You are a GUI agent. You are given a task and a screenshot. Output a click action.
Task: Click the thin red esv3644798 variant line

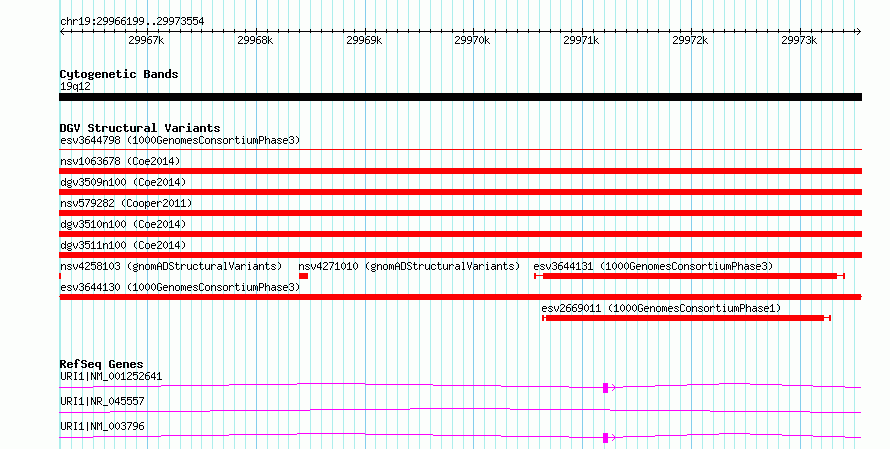[460, 149]
